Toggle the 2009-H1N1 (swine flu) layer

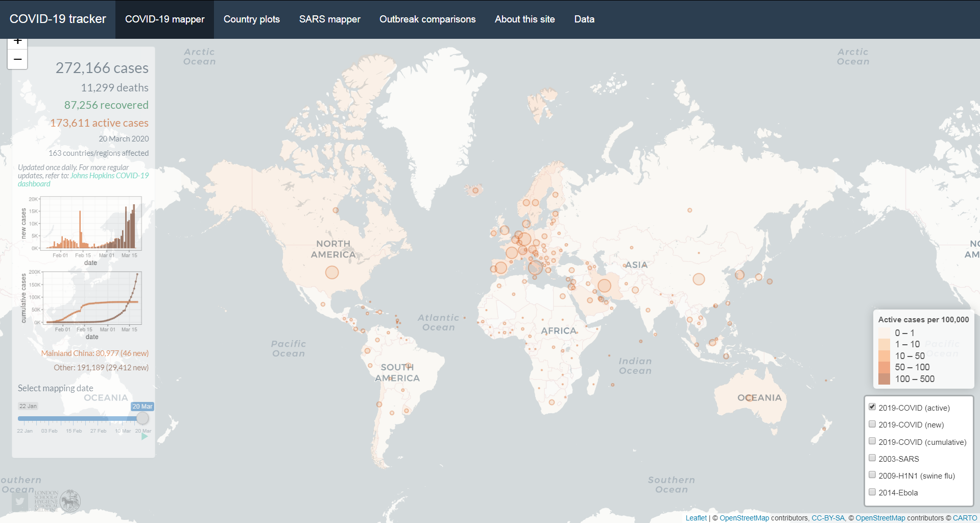(872, 475)
